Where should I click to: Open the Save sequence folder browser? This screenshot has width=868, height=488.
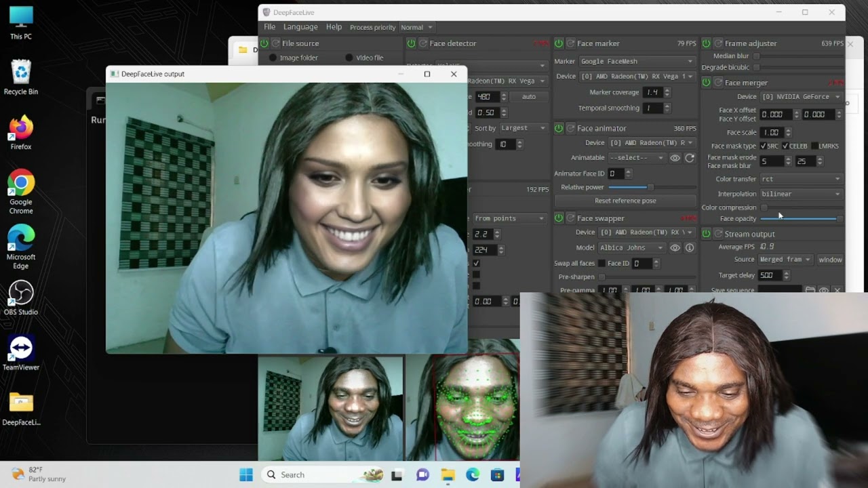[810, 289]
